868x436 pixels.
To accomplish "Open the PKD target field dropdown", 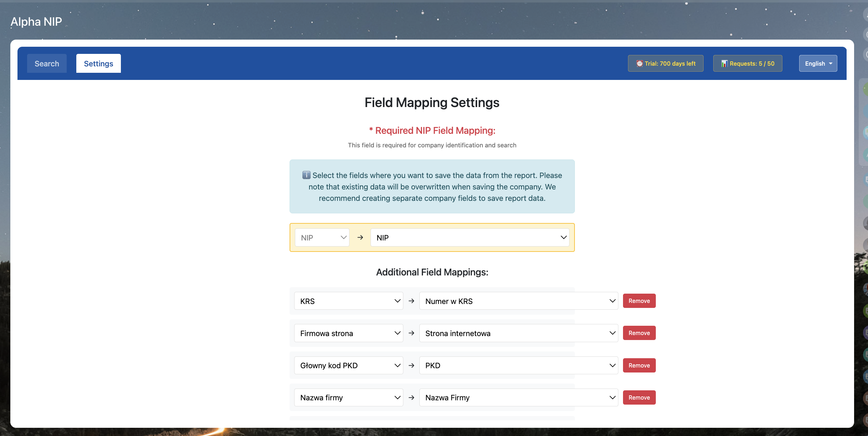I will [519, 365].
